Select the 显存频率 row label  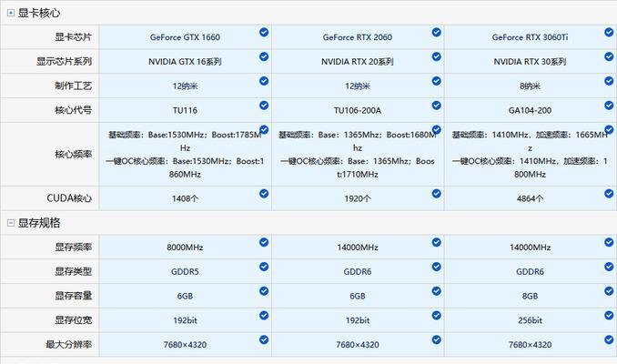(73, 248)
